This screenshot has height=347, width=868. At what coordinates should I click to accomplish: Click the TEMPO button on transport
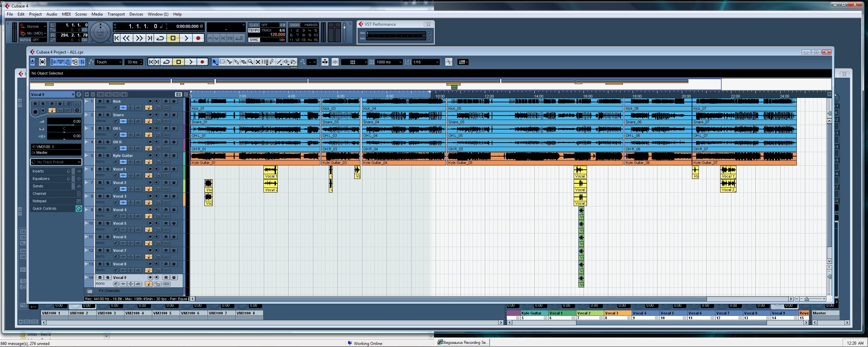[x=254, y=30]
